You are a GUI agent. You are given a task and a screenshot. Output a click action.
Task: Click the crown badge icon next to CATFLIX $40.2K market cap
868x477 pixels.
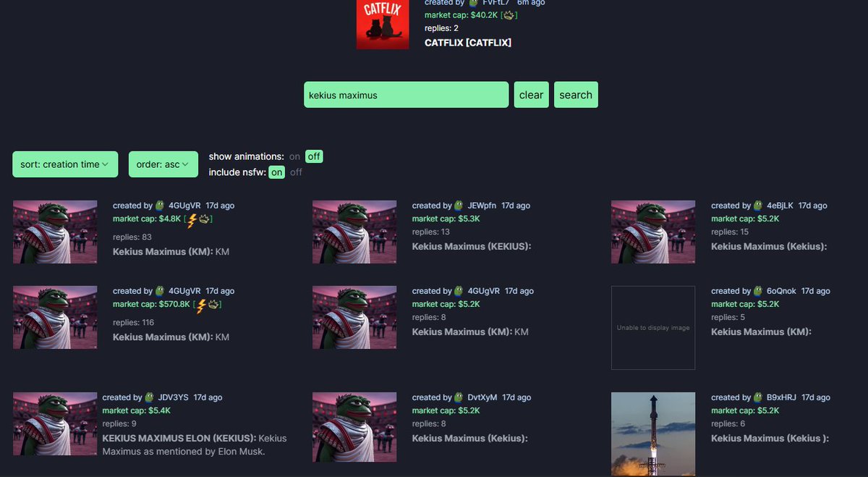pyautogui.click(x=507, y=15)
